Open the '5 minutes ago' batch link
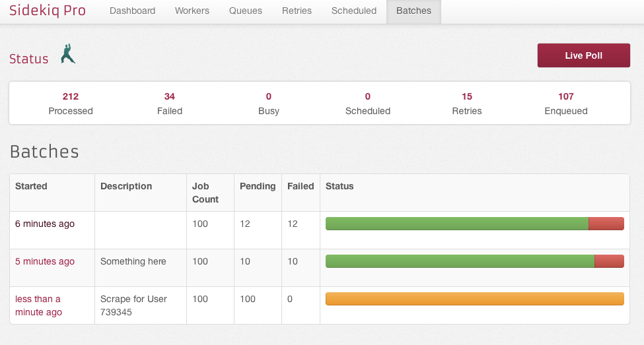Screen dimensions: 644x345 pyautogui.click(x=45, y=261)
